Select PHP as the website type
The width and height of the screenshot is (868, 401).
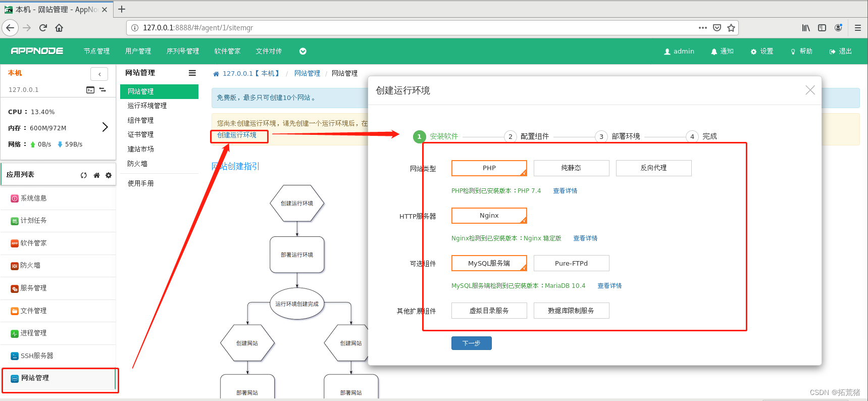(x=489, y=168)
